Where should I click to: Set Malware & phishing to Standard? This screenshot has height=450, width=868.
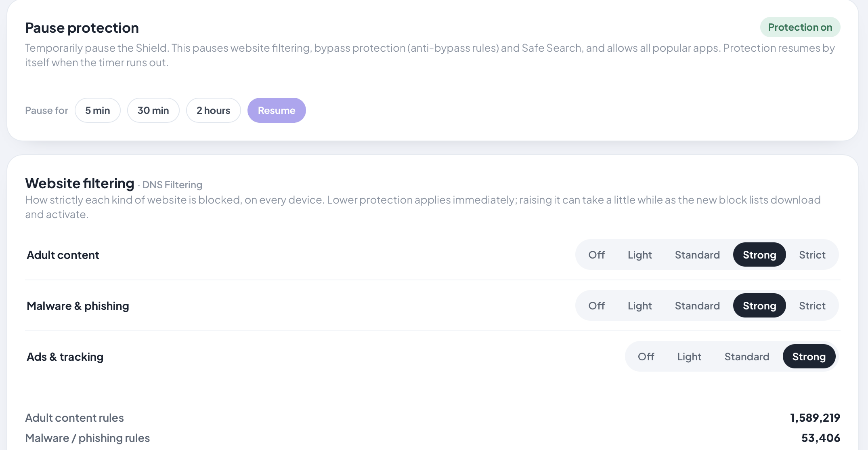pyautogui.click(x=697, y=305)
